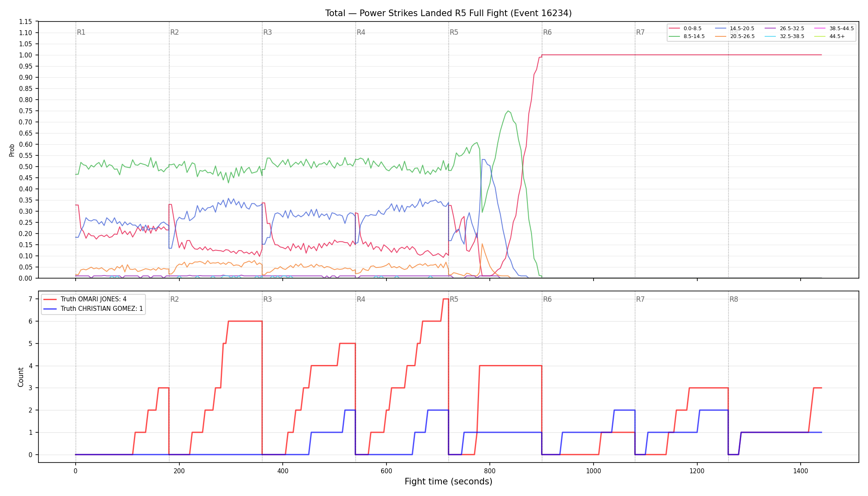Click the 1400 tick on the time axis

click(x=801, y=471)
